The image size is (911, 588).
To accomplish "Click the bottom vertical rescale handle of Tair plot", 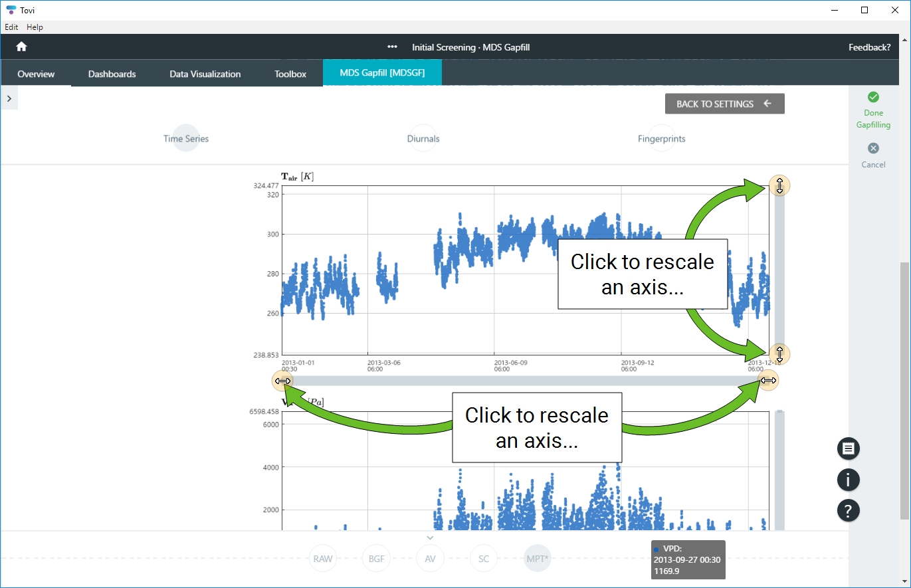I will click(779, 353).
